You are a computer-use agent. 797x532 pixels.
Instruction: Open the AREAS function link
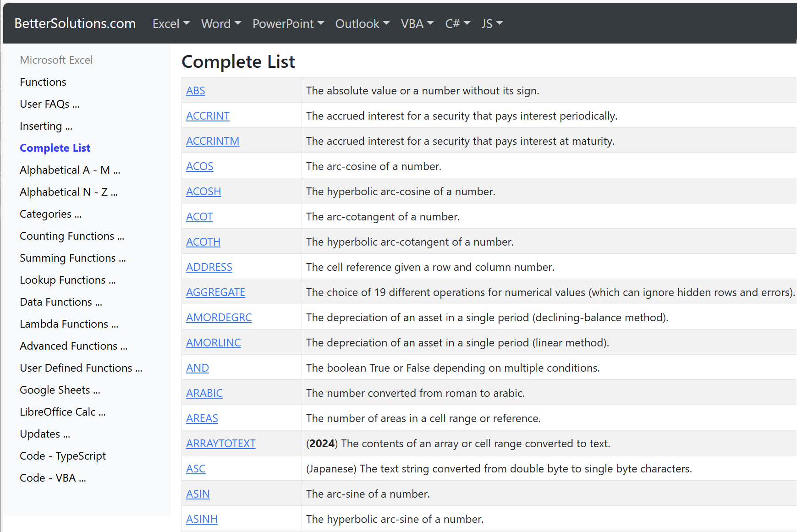pos(202,418)
